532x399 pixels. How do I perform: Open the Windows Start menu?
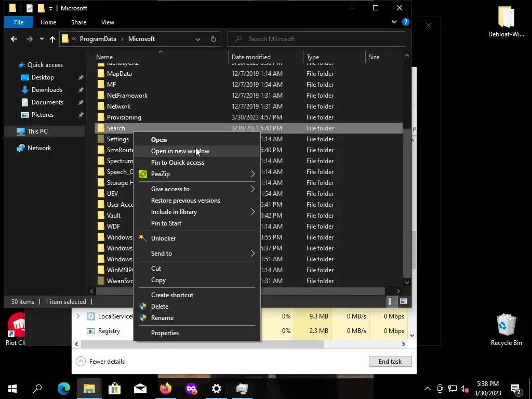(12, 389)
